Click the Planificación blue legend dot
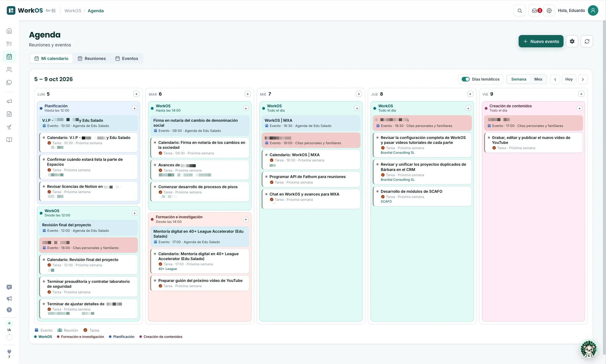Screen dimensions: 606x364 (110, 337)
